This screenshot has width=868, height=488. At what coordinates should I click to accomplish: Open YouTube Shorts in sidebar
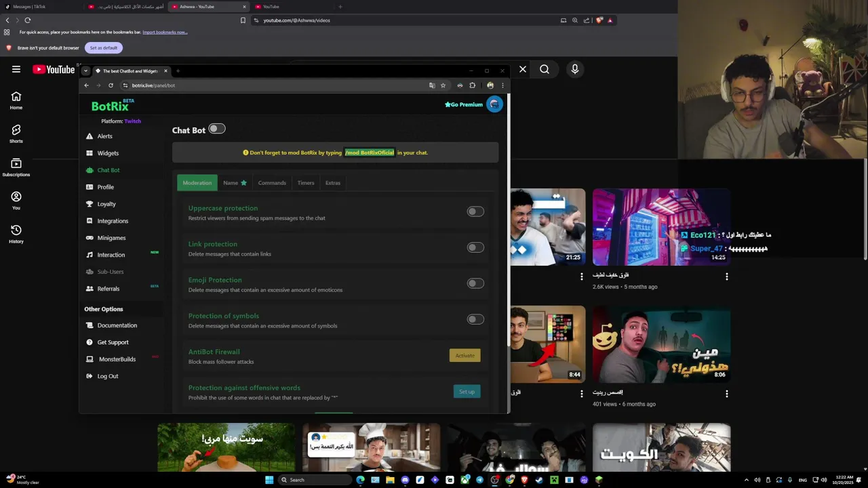pyautogui.click(x=16, y=134)
